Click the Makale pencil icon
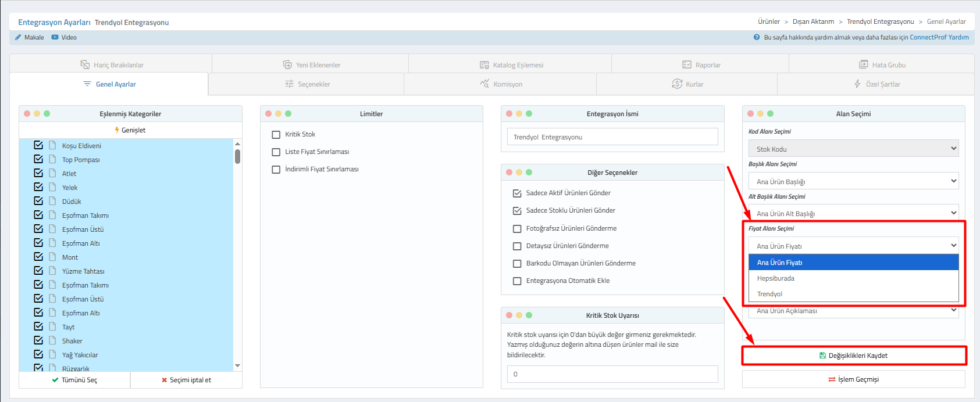 (18, 37)
